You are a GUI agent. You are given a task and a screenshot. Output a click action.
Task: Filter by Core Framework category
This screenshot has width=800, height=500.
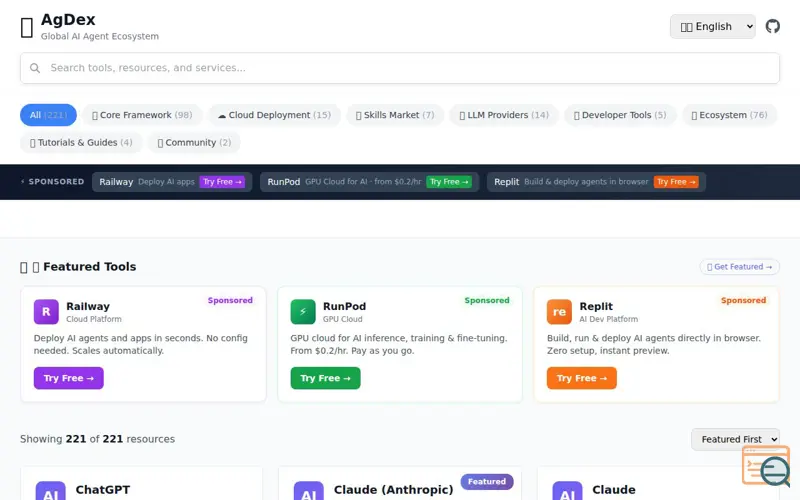click(142, 115)
